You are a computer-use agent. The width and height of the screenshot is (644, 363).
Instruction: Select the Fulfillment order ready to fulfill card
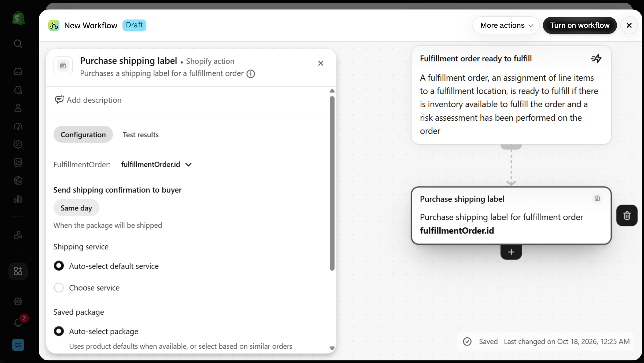coord(511,95)
